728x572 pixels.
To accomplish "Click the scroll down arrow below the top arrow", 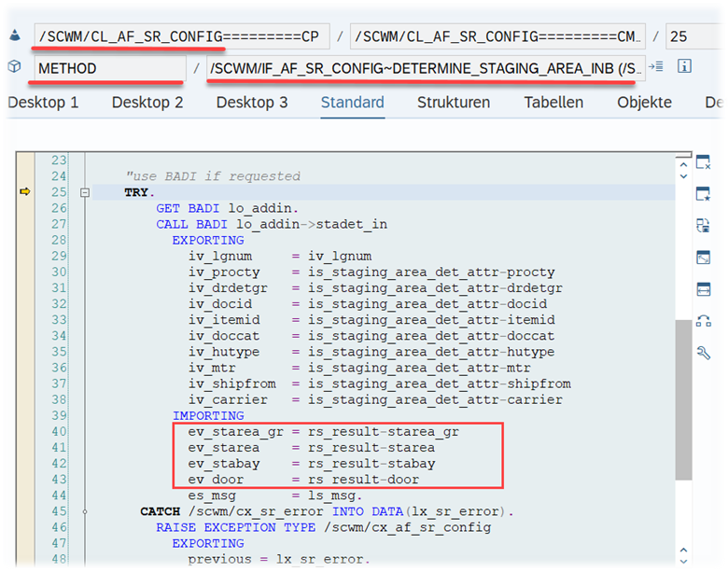I will tap(683, 176).
